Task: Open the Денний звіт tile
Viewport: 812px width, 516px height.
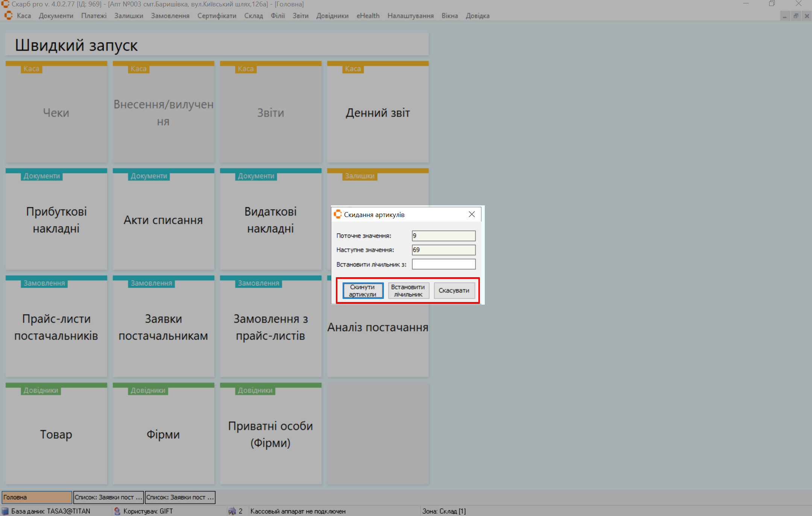Action: point(378,113)
